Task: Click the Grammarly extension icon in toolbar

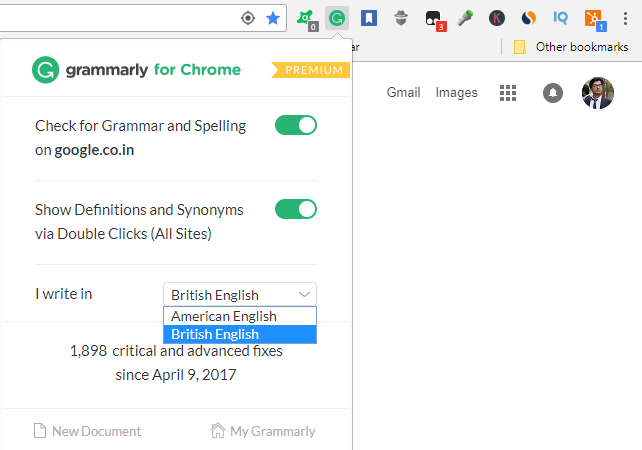Action: pyautogui.click(x=337, y=18)
